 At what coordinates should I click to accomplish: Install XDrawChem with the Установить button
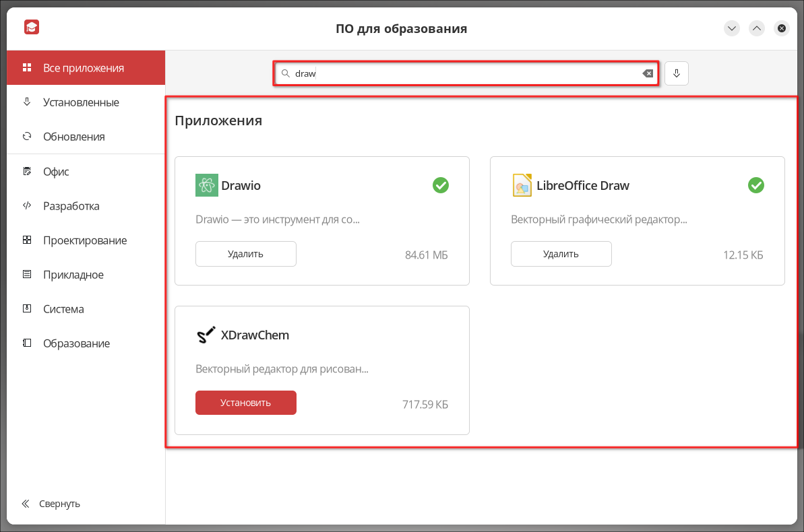[245, 403]
